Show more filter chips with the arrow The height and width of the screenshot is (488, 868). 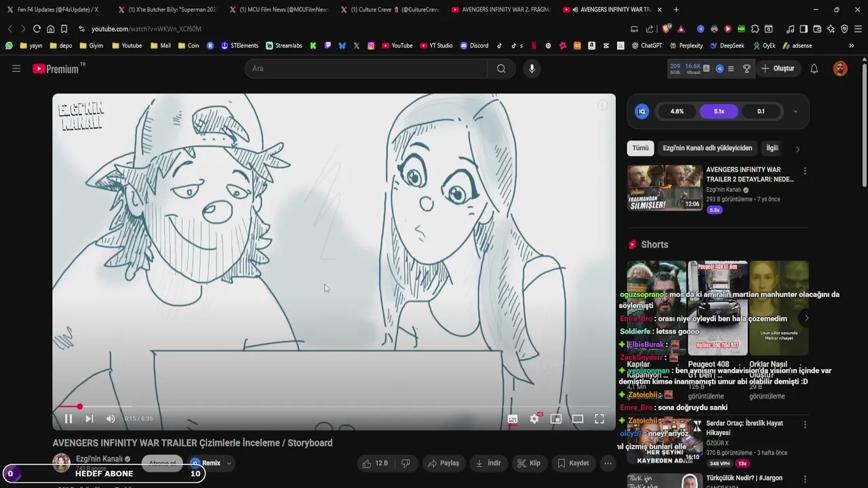tap(797, 149)
